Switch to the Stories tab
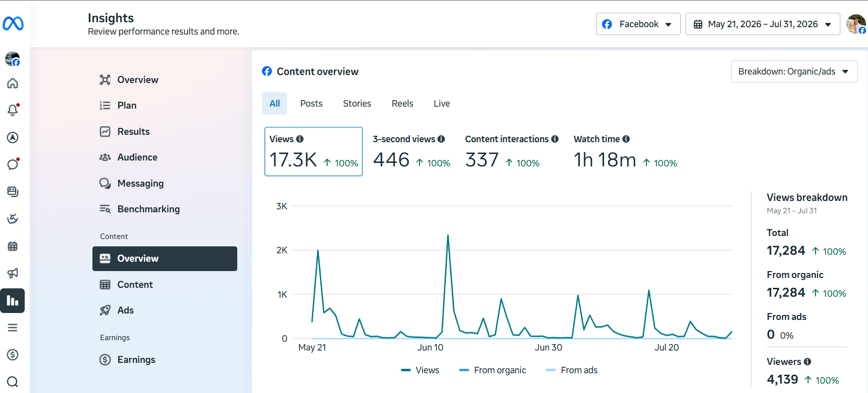Screen dimensions: 868x393 coord(357,104)
